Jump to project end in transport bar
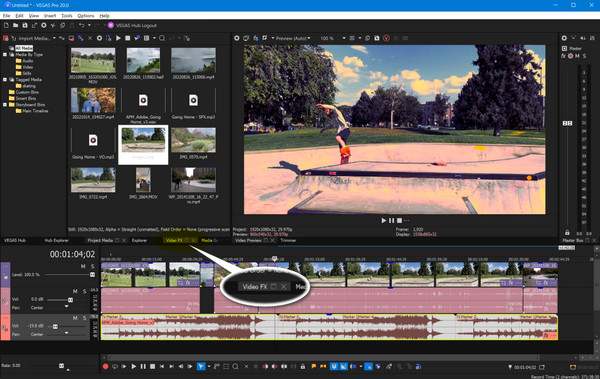 (x=171, y=366)
